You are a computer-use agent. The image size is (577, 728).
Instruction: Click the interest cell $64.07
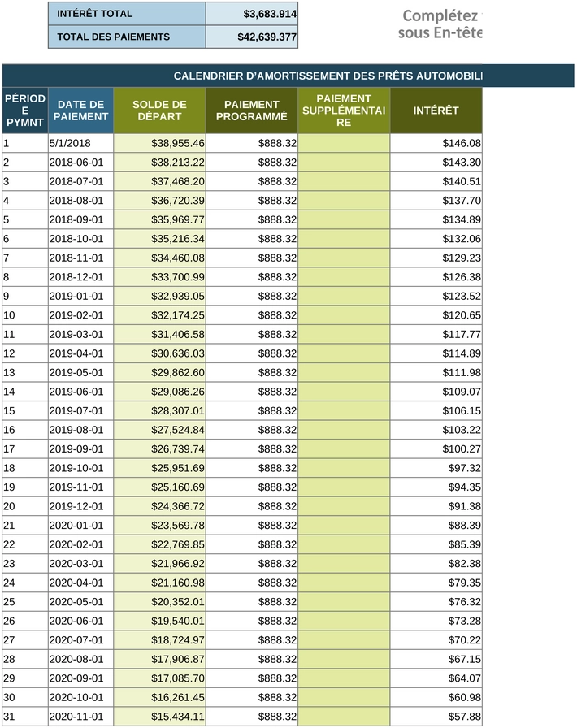coord(436,678)
